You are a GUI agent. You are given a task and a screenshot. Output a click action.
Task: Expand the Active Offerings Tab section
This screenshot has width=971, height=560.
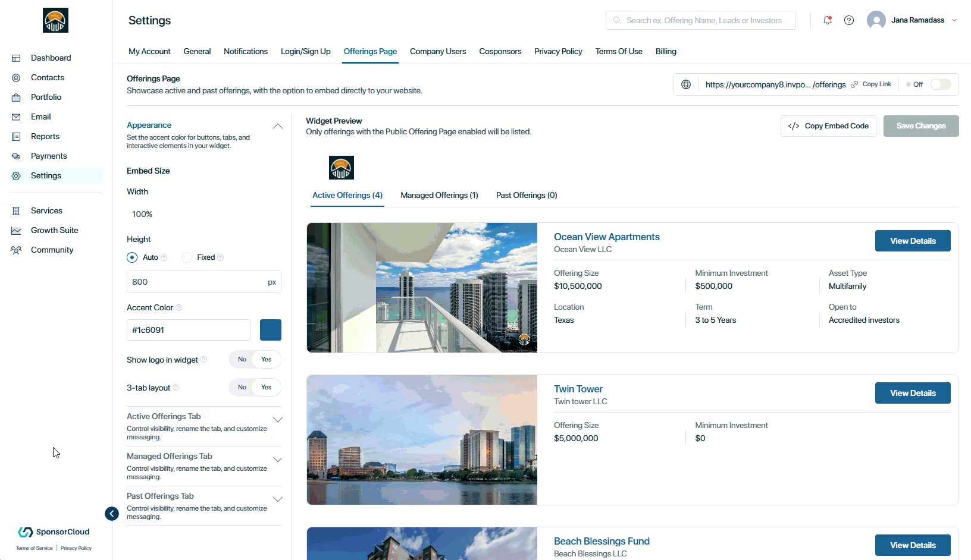click(277, 419)
